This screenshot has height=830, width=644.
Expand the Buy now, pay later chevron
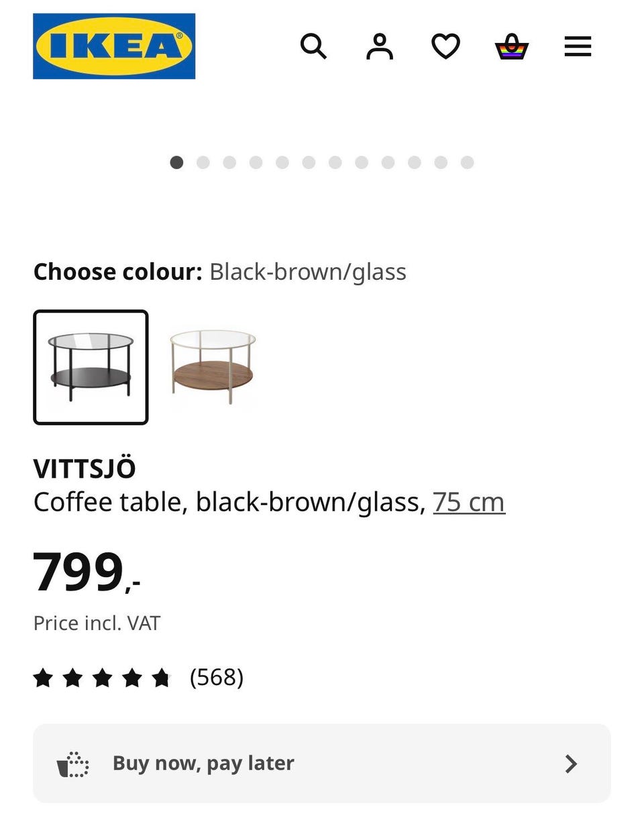(x=571, y=764)
